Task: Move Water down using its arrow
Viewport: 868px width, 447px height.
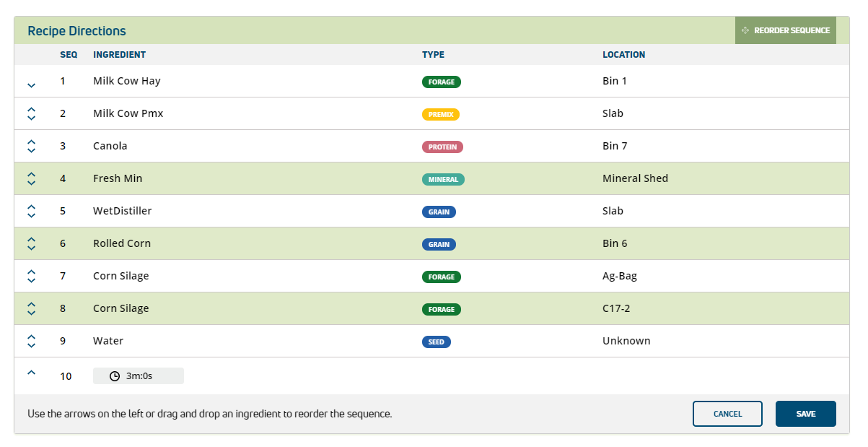Action: coord(31,345)
